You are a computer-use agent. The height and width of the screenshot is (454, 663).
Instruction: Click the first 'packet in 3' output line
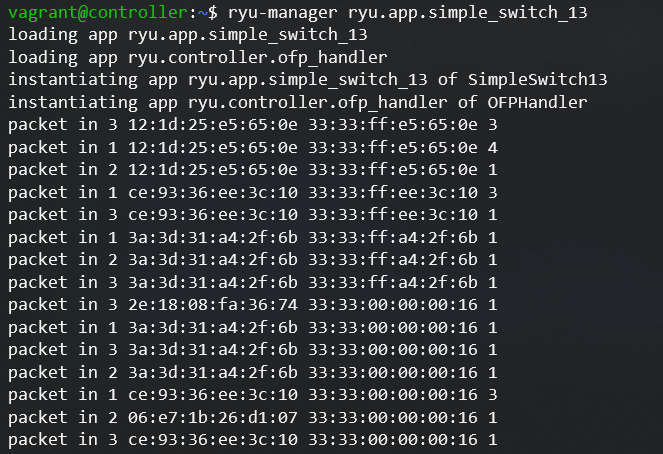pyautogui.click(x=252, y=125)
